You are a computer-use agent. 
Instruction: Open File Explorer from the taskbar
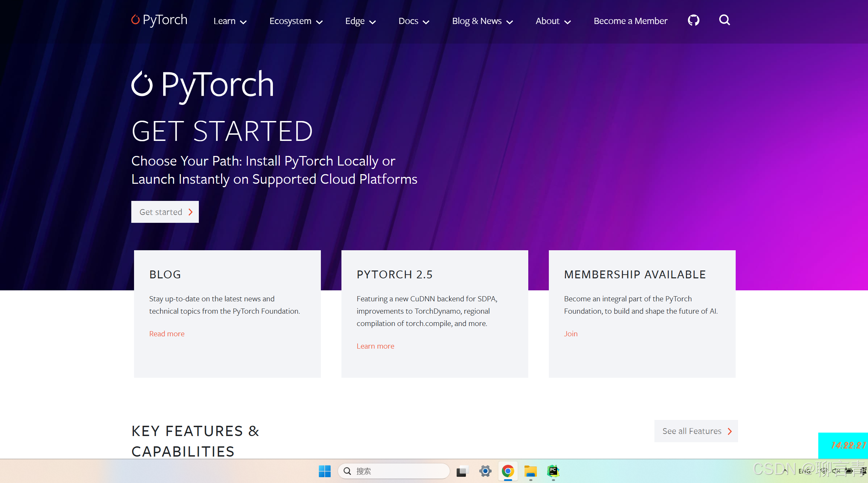coord(530,471)
